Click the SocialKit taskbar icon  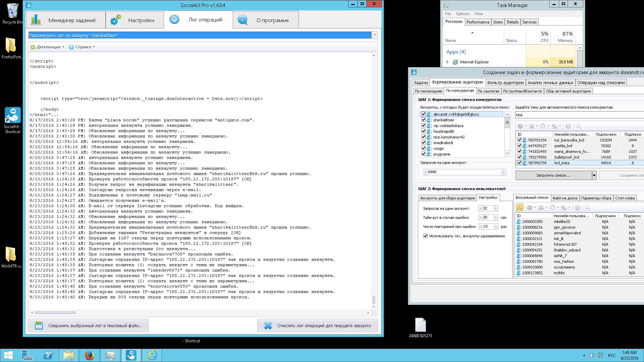pyautogui.click(x=131, y=355)
